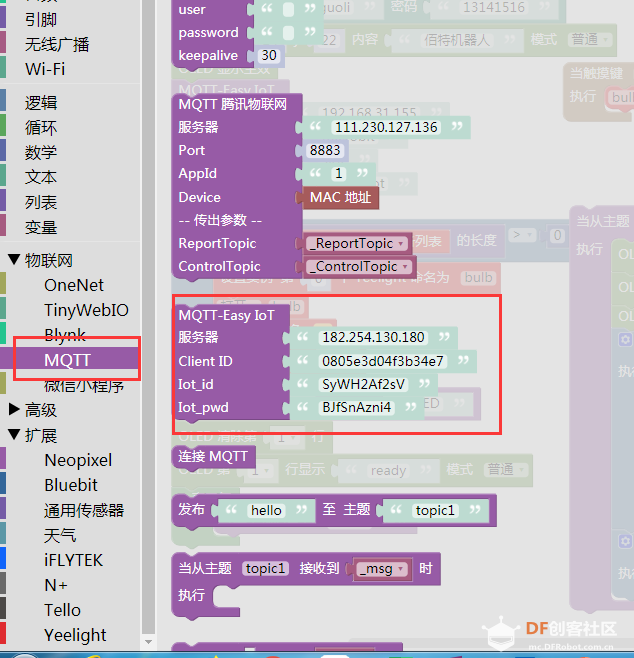This screenshot has height=658, width=634.
Task: Open the Tello extension category
Action: point(62,610)
